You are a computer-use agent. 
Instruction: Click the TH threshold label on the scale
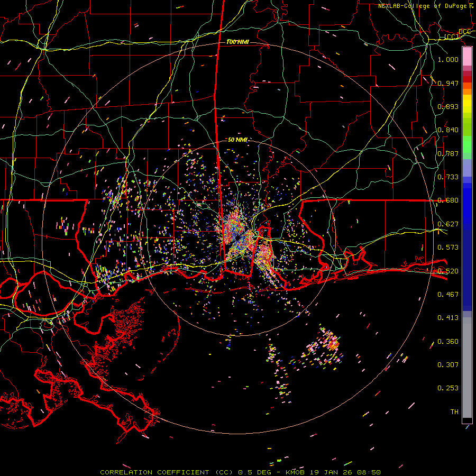coord(454,412)
